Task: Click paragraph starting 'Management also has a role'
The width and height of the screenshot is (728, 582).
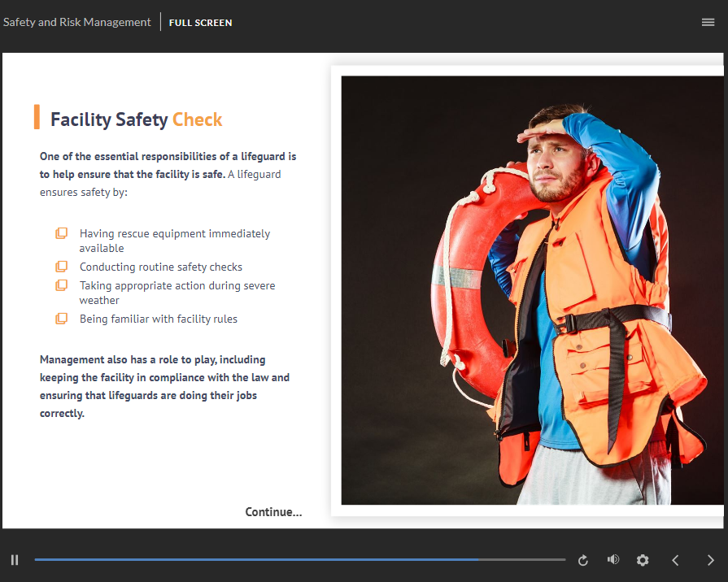Action: point(164,386)
